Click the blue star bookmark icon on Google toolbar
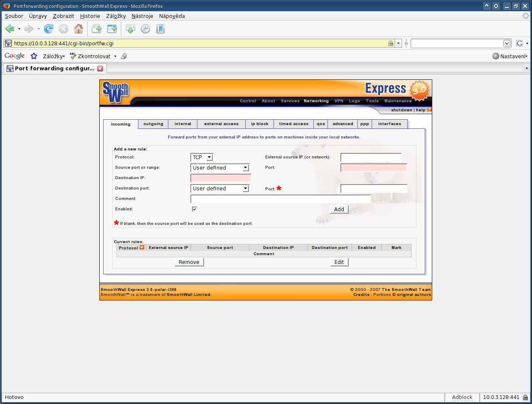Screen dimensions: 532x404 pyautogui.click(x=34, y=56)
